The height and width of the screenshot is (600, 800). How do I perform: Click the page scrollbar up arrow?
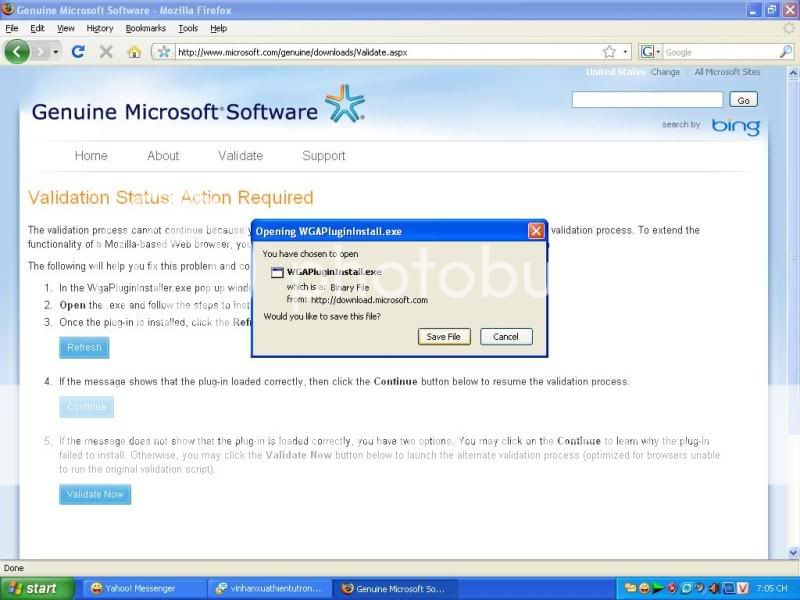(x=793, y=73)
